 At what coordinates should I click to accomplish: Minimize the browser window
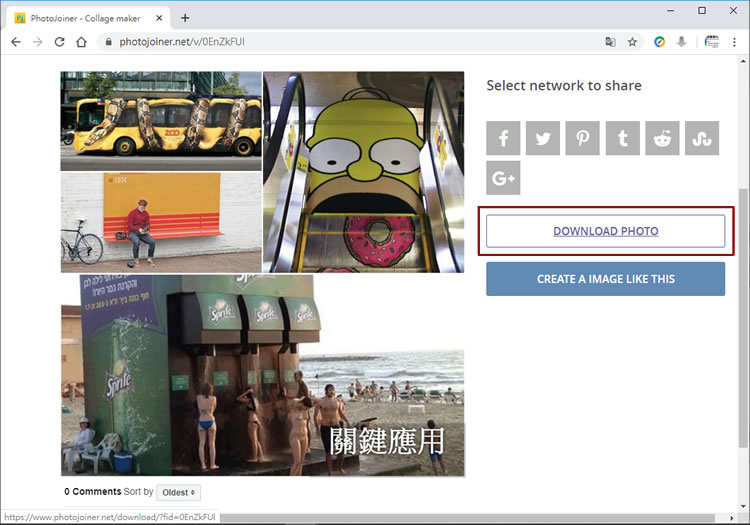(671, 11)
